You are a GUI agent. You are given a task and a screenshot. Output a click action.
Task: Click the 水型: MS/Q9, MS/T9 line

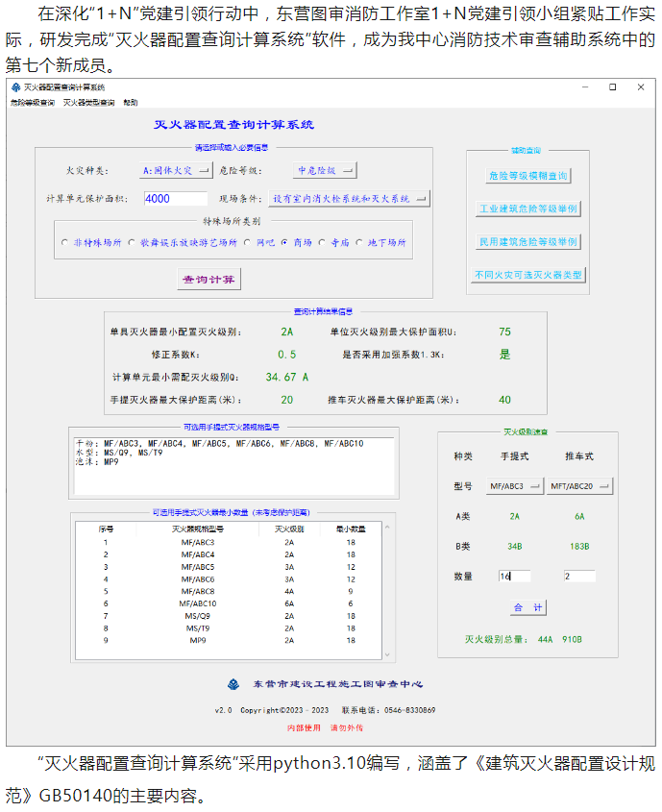click(119, 453)
